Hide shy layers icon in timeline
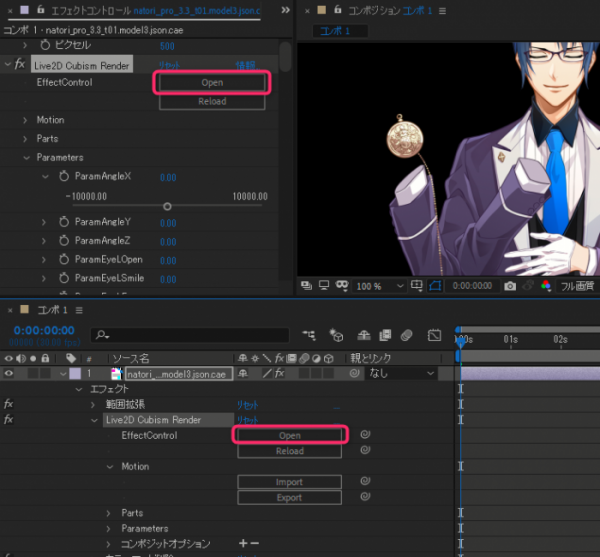Image resolution: width=600 pixels, height=557 pixels. pyautogui.click(x=364, y=336)
